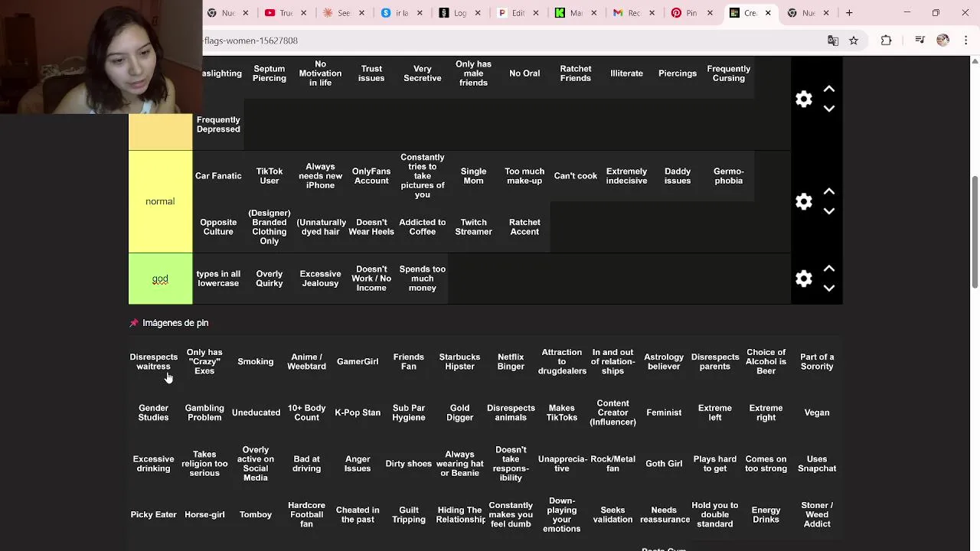This screenshot has width=980, height=551.
Task: Select the 'Twitch Streamer' tile
Action: pos(473,227)
